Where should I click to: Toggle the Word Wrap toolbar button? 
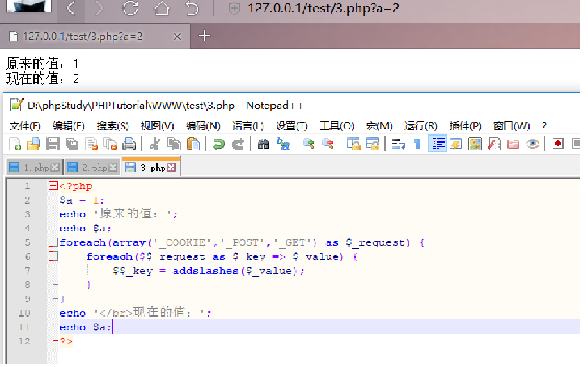pyautogui.click(x=399, y=144)
